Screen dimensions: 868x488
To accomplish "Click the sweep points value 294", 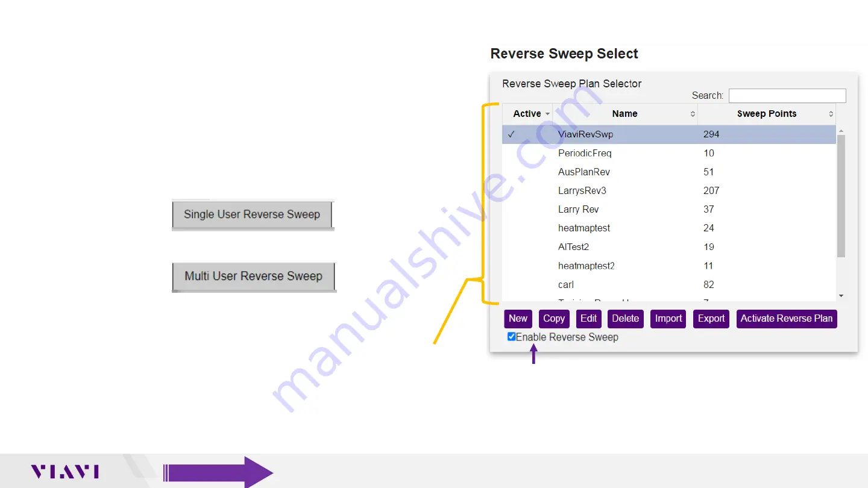I will [711, 134].
